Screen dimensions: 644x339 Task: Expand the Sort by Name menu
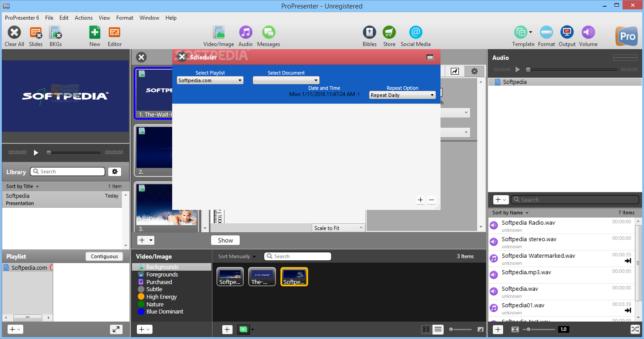(510, 213)
